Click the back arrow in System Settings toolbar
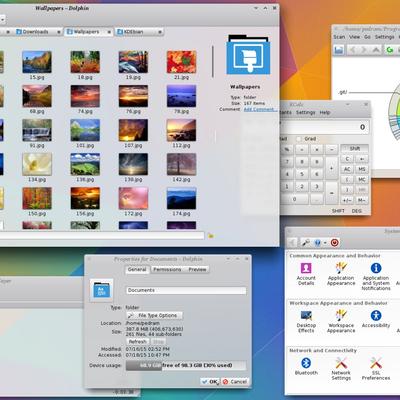400x400 pixels. click(292, 242)
